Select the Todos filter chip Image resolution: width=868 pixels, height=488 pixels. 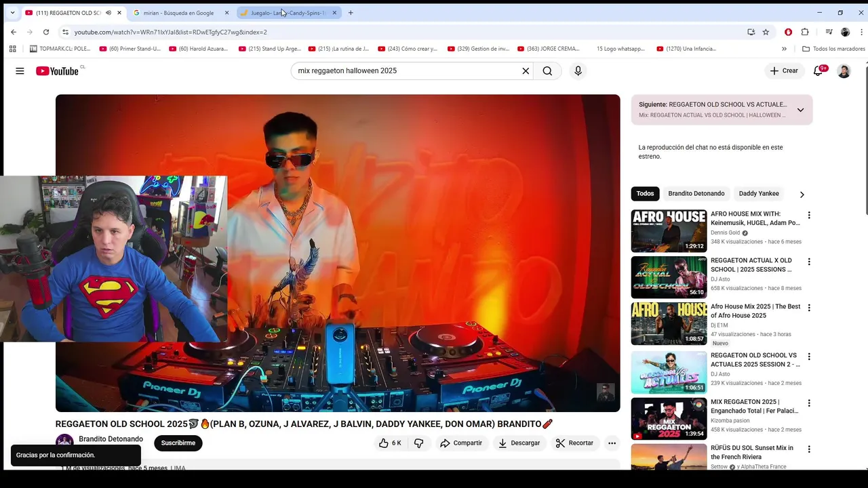coord(645,194)
